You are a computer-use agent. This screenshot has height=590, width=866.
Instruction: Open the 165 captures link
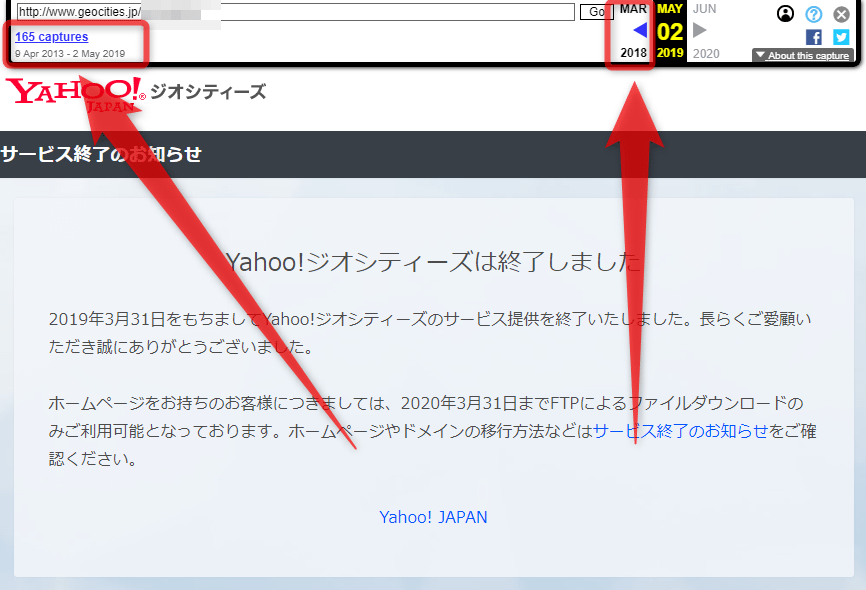pyautogui.click(x=51, y=36)
